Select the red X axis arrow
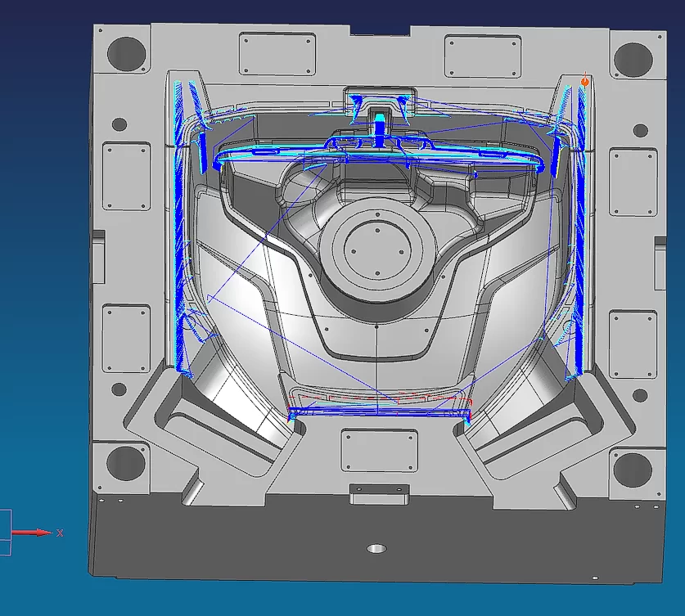The width and height of the screenshot is (685, 616). tap(31, 533)
